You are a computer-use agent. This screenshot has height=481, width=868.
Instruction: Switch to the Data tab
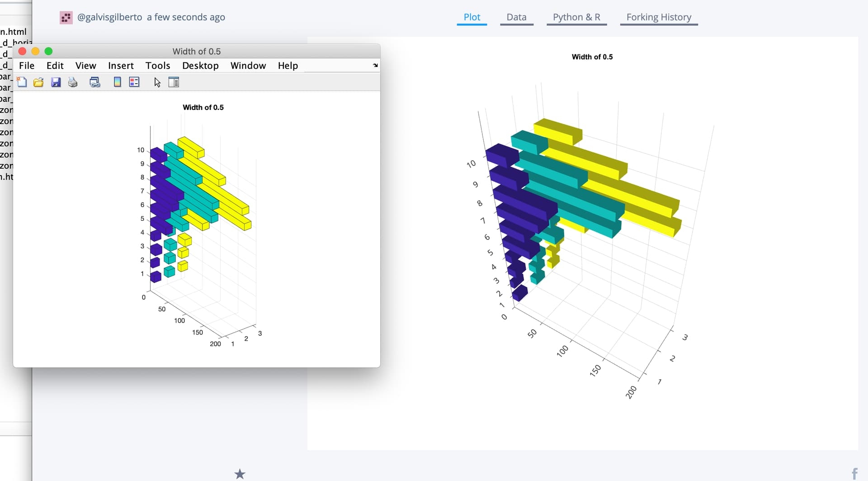click(x=517, y=17)
